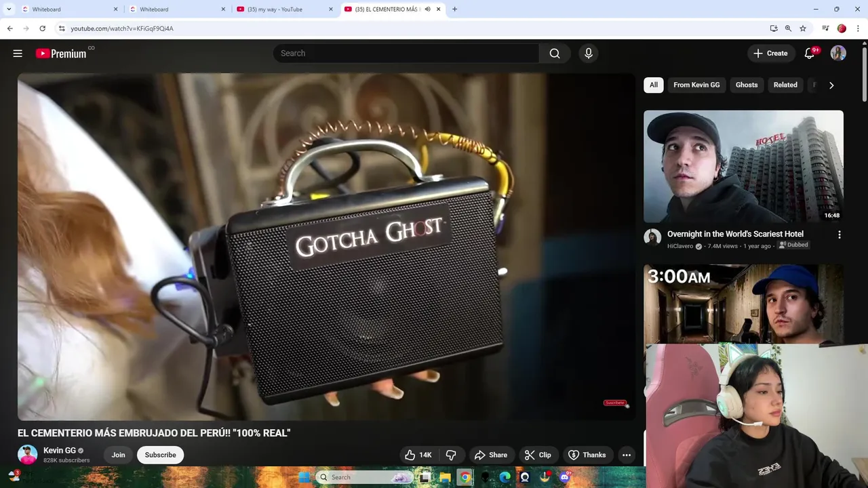Open File Explorer from taskbar
868x488 pixels.
pos(445,477)
